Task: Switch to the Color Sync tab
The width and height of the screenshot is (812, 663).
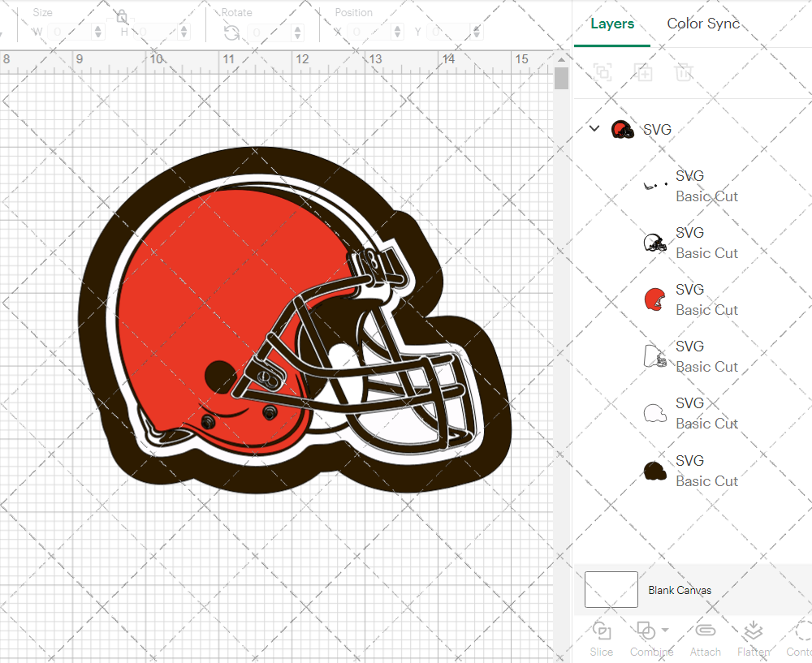Action: 702,24
